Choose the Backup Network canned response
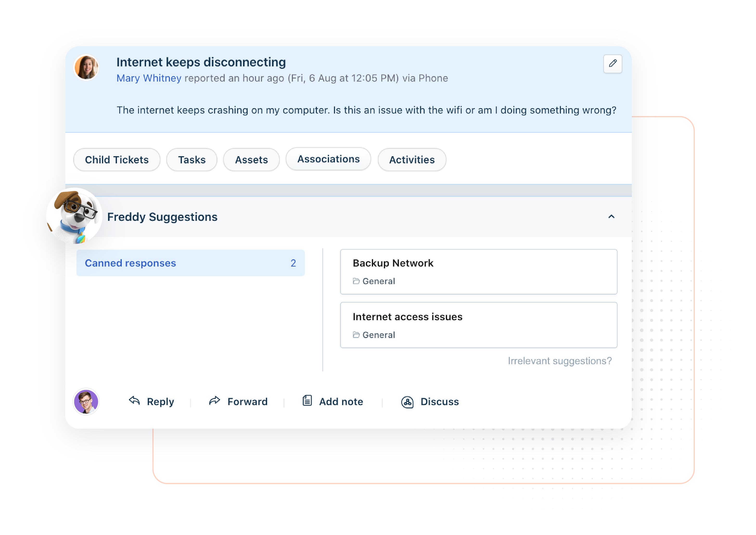Viewport: 756px width, 535px height. tap(478, 271)
